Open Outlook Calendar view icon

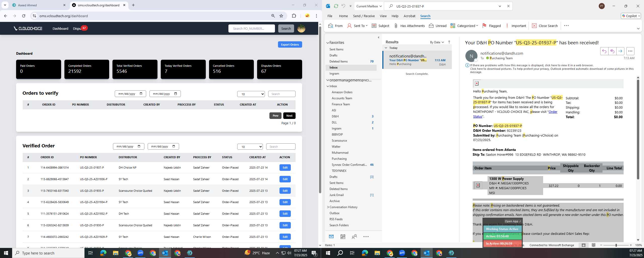[x=343, y=237]
